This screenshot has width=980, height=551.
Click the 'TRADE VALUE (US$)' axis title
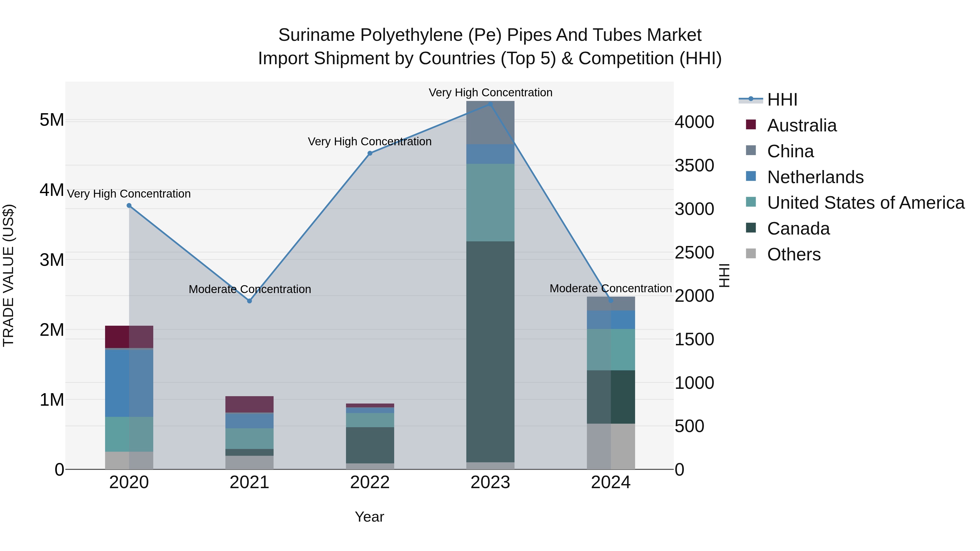(x=8, y=275)
